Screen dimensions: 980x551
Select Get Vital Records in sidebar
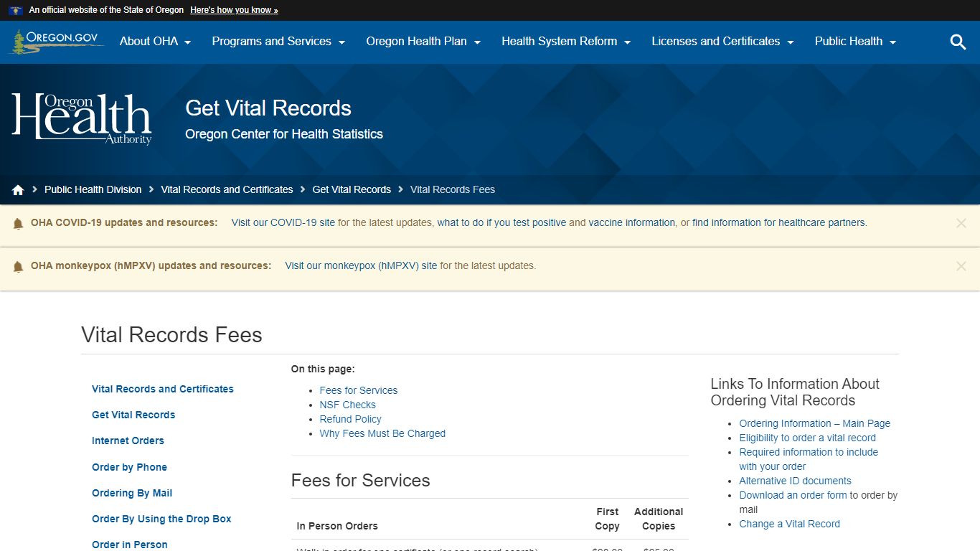[x=133, y=415]
